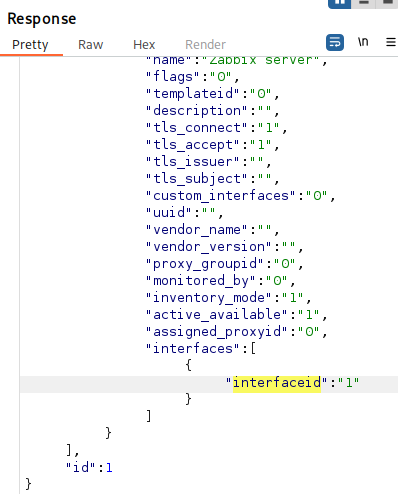The width and height of the screenshot is (398, 494).
Task: Click the "id":1 value
Action: pyautogui.click(x=89, y=468)
